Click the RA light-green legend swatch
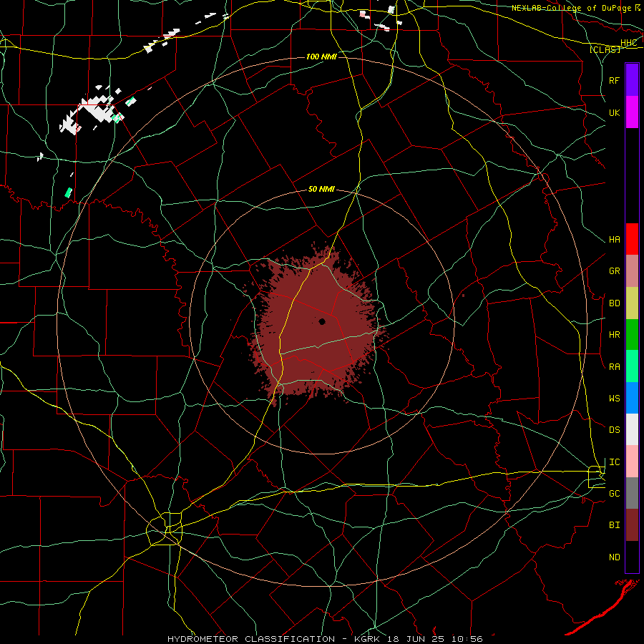This screenshot has height=644, width=644. click(632, 366)
